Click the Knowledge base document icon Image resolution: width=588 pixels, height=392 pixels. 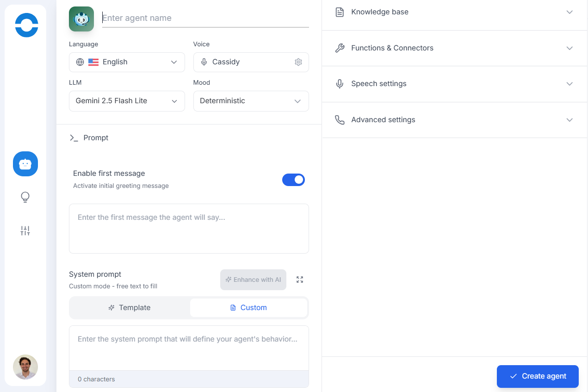340,12
